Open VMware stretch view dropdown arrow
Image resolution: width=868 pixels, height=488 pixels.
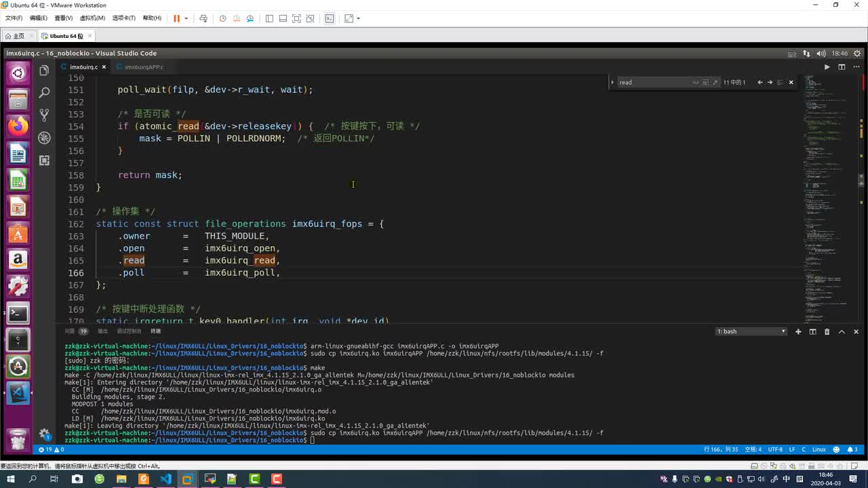358,18
